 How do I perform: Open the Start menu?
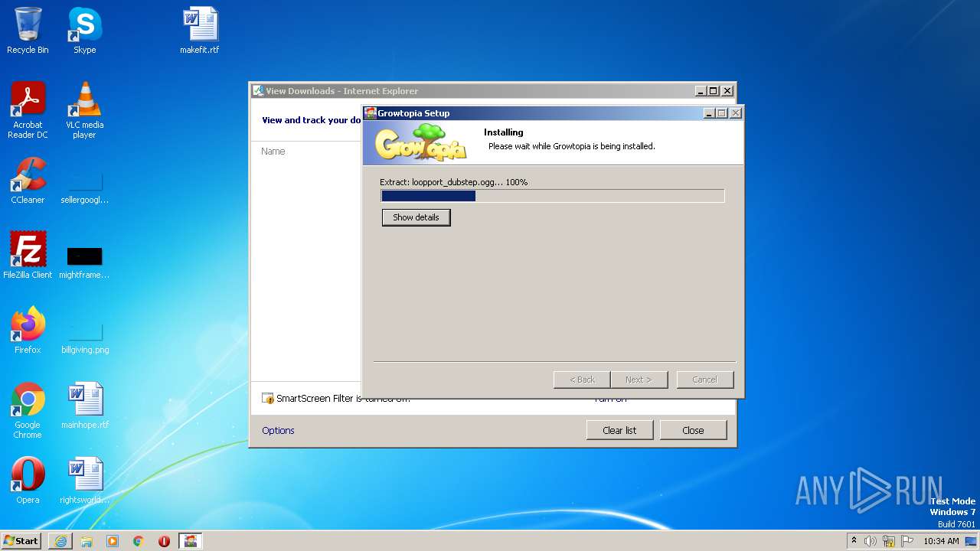21,540
